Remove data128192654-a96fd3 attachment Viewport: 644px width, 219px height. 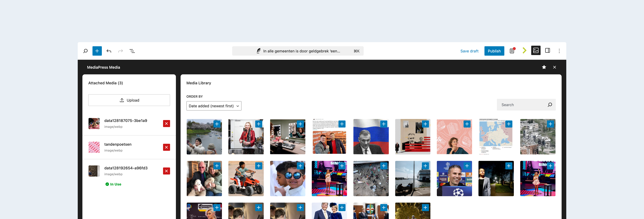point(167,171)
